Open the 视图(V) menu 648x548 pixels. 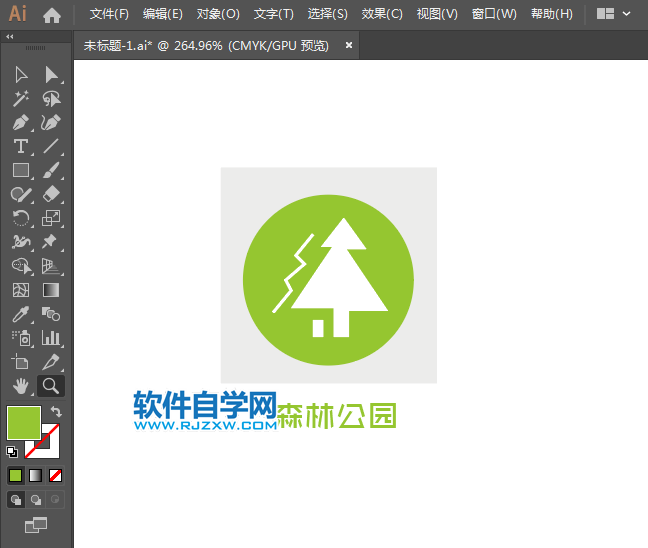pos(437,14)
